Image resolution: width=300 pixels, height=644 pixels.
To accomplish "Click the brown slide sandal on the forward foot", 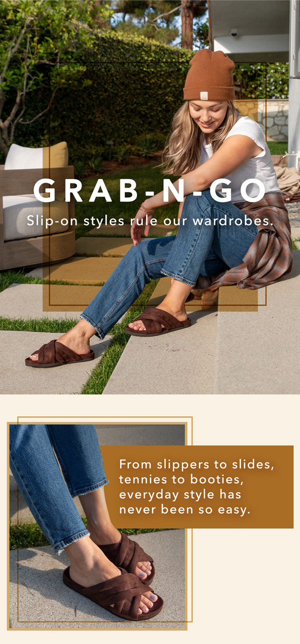I will [60, 353].
